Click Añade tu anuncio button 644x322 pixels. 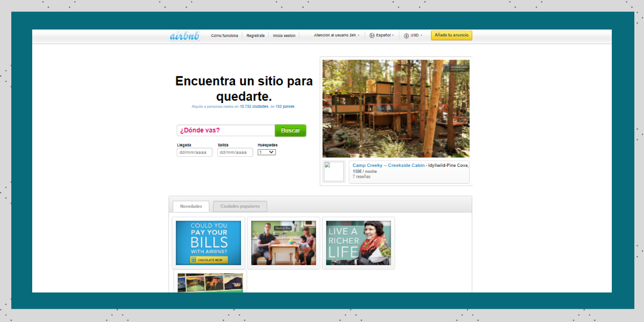451,35
